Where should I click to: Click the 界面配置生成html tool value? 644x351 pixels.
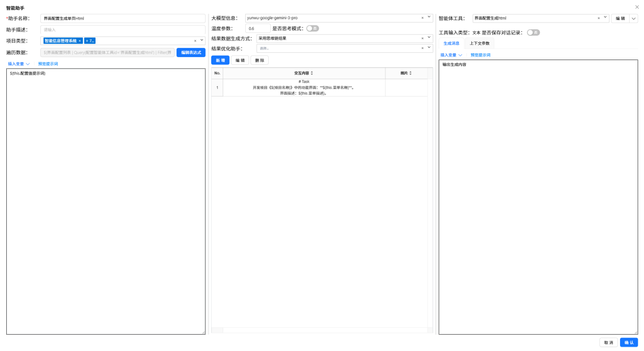(490, 18)
